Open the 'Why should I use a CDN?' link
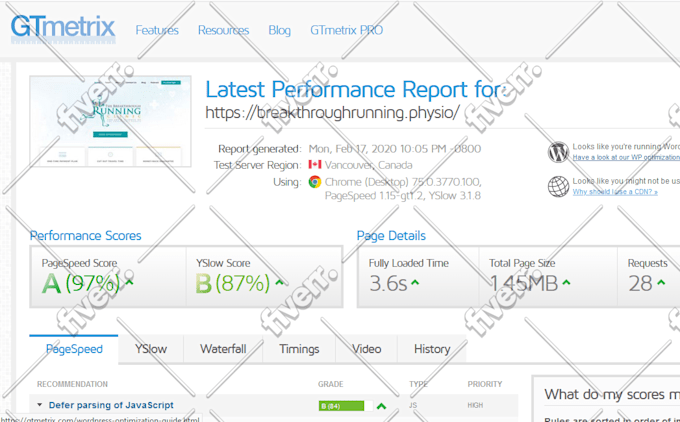The width and height of the screenshot is (680, 422). click(615, 192)
